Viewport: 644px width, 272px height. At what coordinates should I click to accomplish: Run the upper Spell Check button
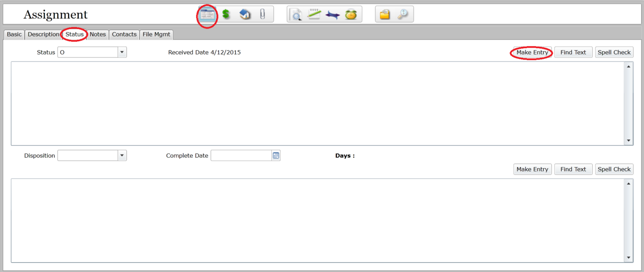click(614, 52)
